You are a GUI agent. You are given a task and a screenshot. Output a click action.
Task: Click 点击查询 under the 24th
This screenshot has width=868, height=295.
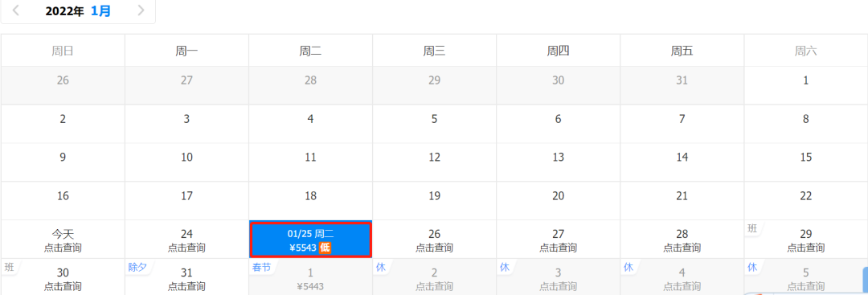(186, 248)
